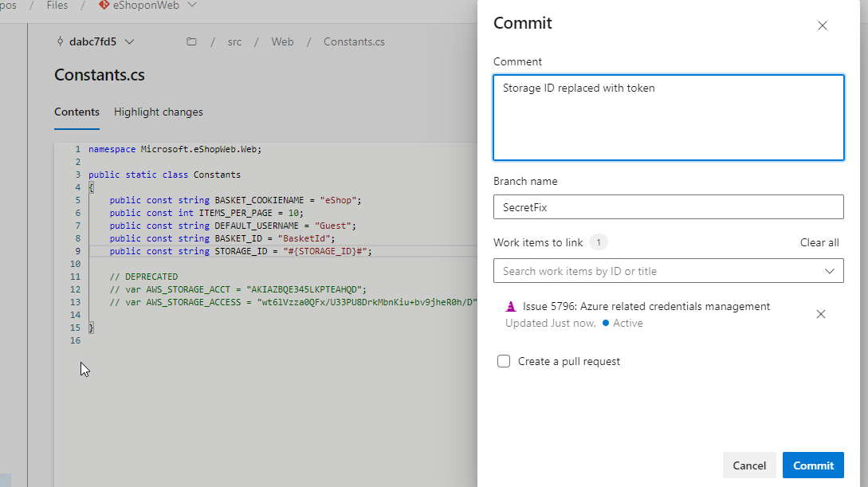Expand work items dropdown chevron

pyautogui.click(x=829, y=271)
